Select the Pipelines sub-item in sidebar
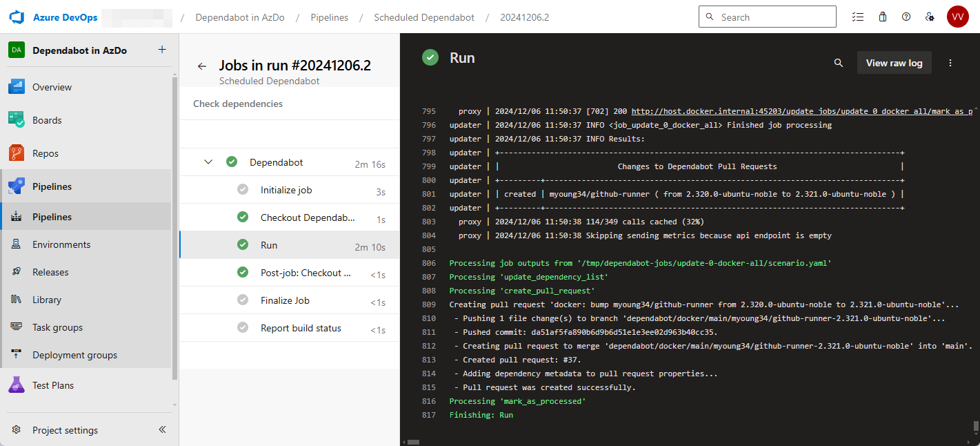Screen dimensions: 980x446 [87, 217]
